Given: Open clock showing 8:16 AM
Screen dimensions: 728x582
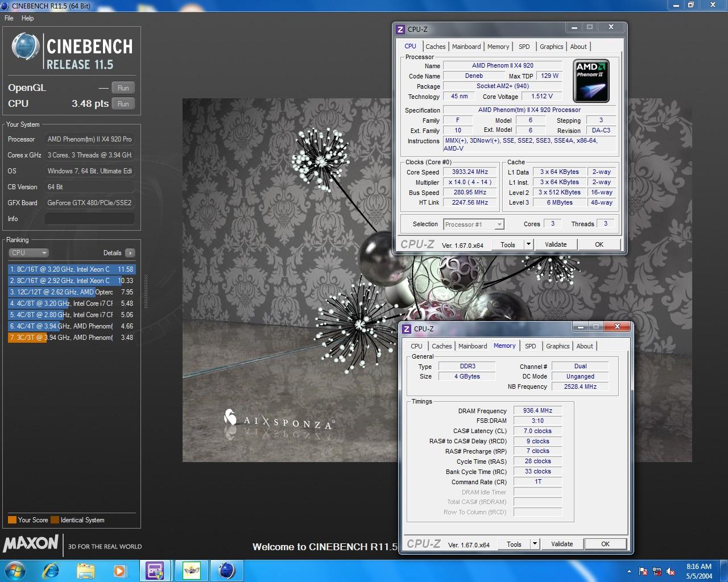Looking at the screenshot, I should point(699,571).
